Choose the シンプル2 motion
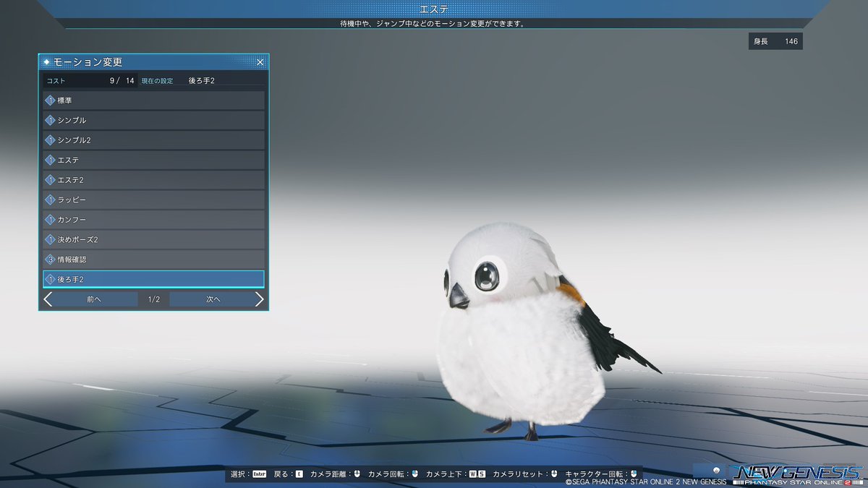The width and height of the screenshot is (868, 488). pos(153,140)
